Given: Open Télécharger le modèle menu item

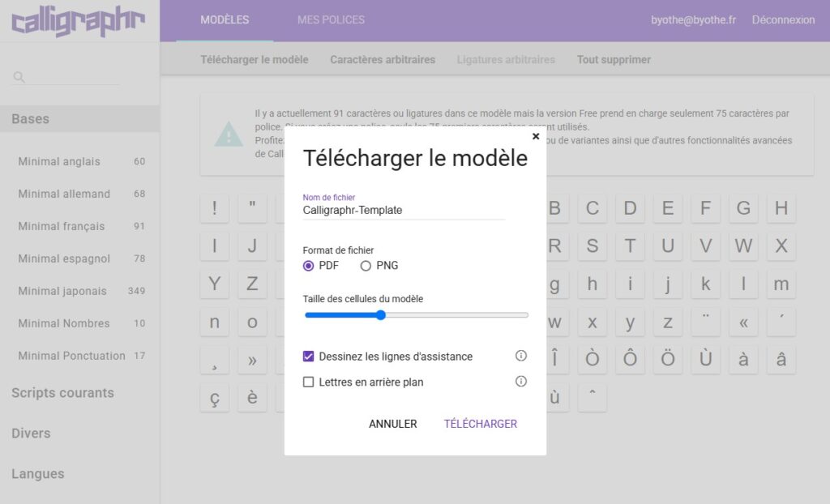Looking at the screenshot, I should (x=254, y=59).
